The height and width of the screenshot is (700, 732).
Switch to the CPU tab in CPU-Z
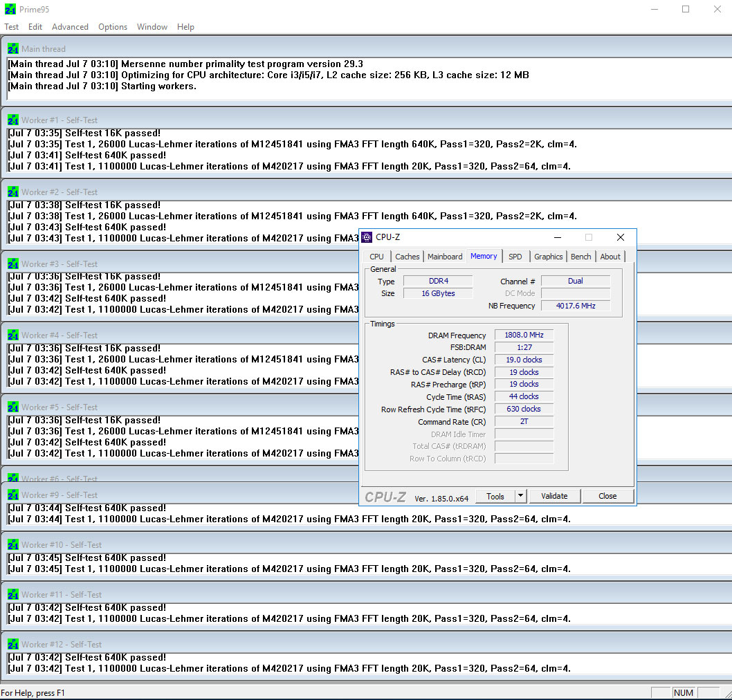click(377, 257)
